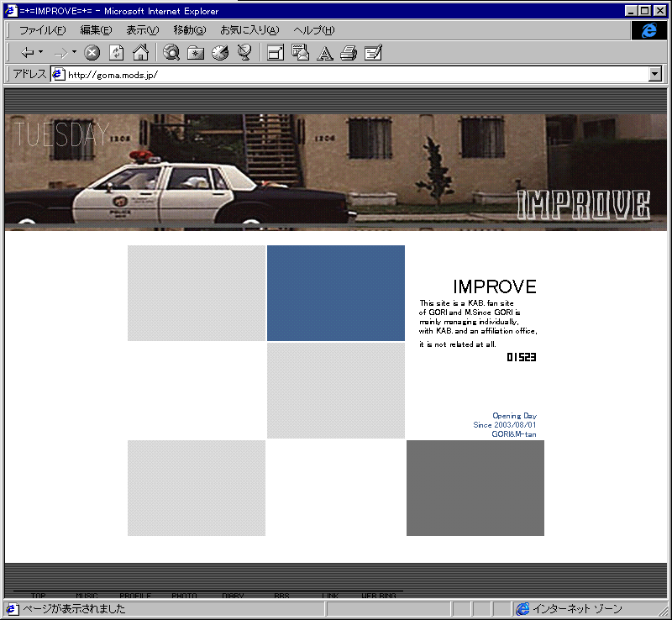Image resolution: width=672 pixels, height=620 pixels.
Task: Open the Forward button history dropdown arrow
Action: [x=74, y=52]
